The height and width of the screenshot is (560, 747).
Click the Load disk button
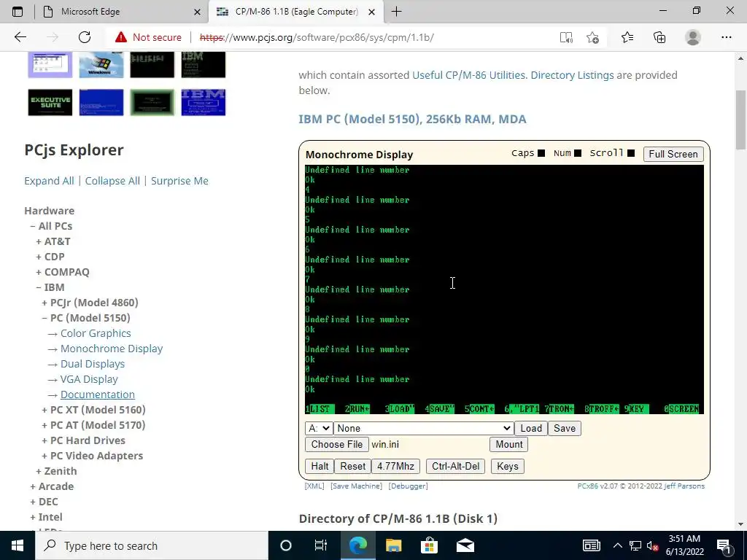(531, 428)
